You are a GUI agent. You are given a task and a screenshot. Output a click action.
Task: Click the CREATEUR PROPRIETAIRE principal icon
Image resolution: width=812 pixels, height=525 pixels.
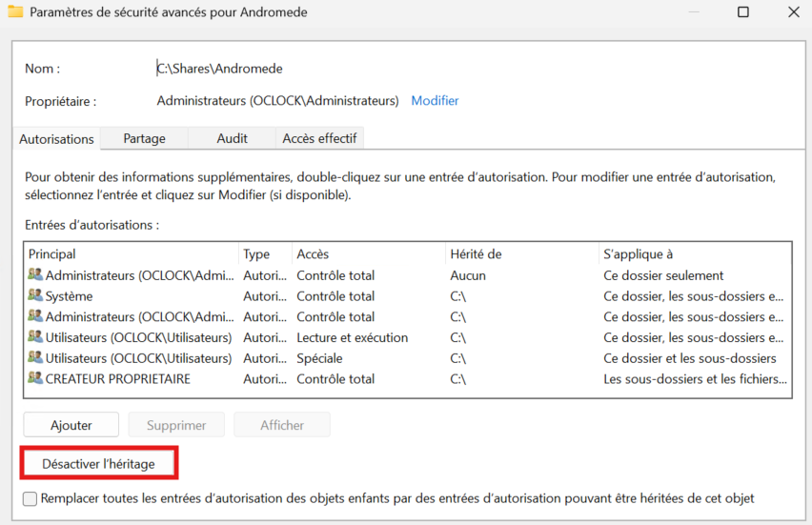pos(35,379)
